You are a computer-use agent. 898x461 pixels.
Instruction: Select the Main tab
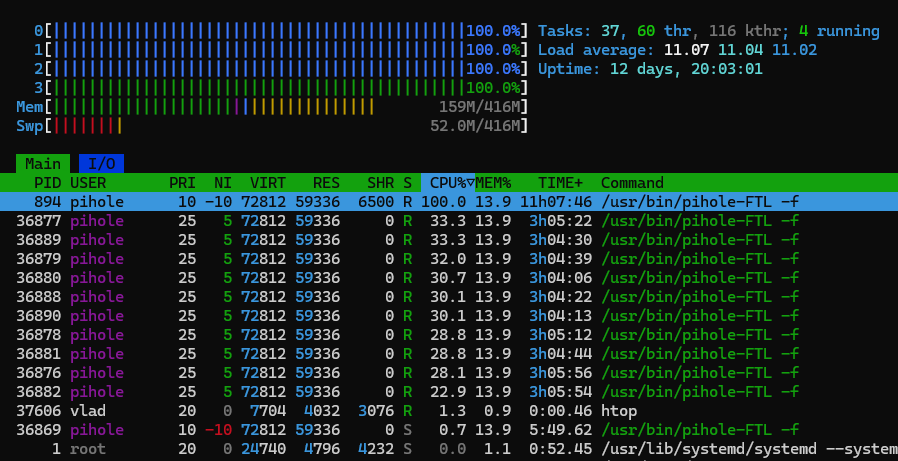coord(43,164)
